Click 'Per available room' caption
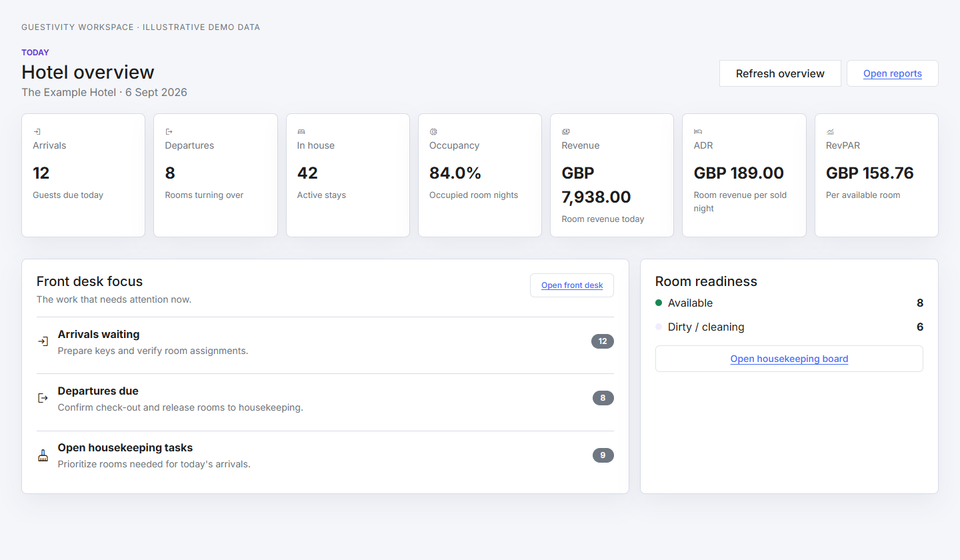Image resolution: width=960 pixels, height=560 pixels. click(863, 195)
